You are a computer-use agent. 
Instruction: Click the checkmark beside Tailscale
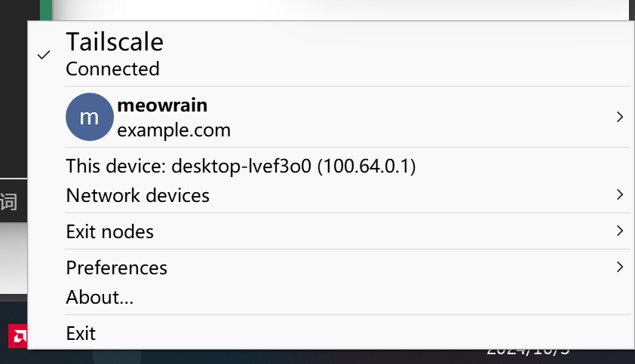[44, 55]
